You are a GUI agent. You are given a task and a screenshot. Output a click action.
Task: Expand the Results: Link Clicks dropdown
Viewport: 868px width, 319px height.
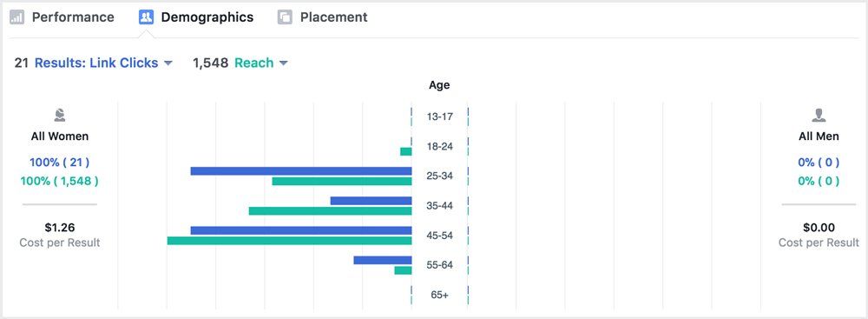tap(103, 63)
